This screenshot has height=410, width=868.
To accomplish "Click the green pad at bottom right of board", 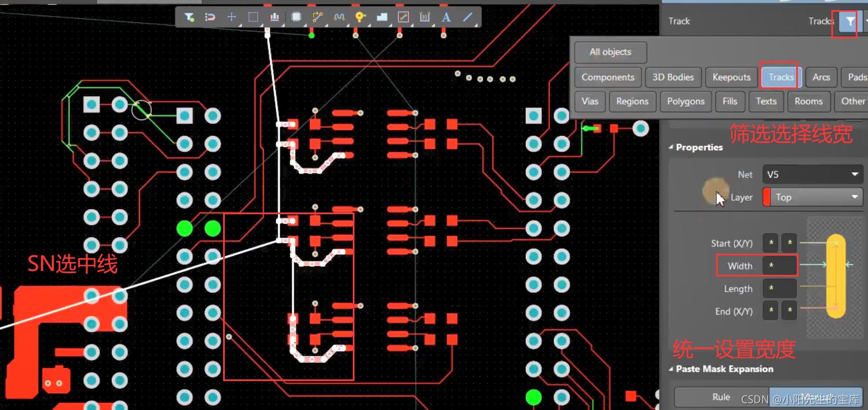I will click(x=534, y=397).
